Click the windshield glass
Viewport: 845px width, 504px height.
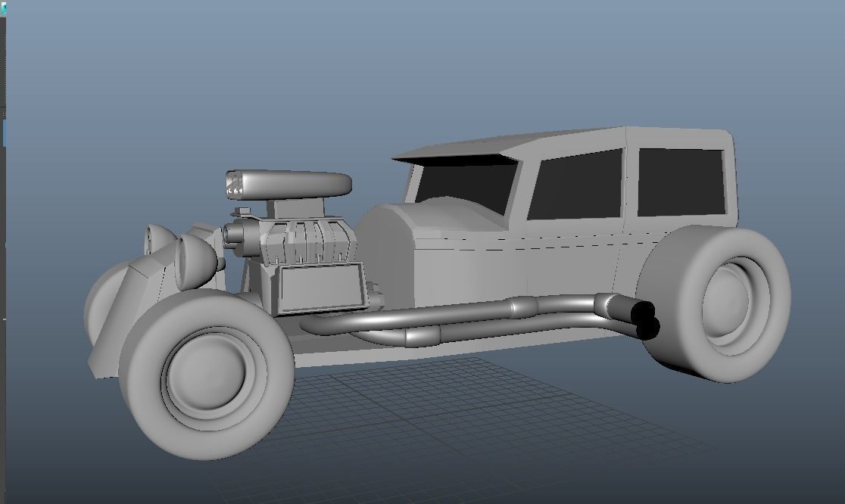[462, 182]
